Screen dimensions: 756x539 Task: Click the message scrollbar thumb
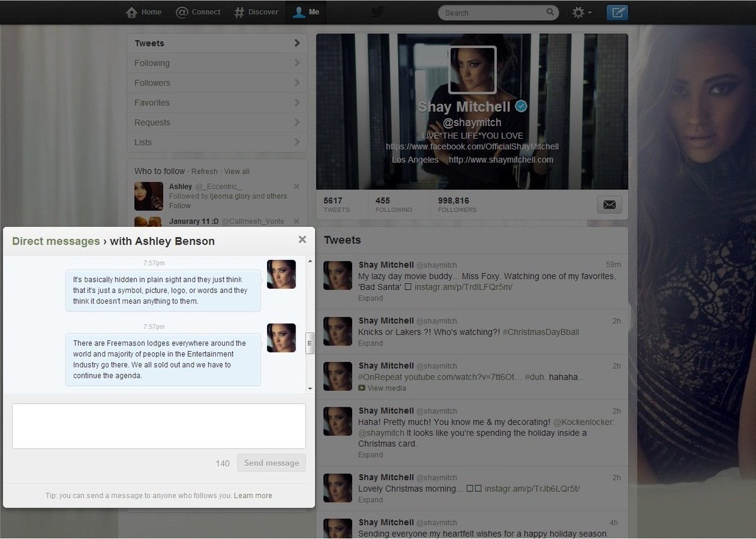point(310,343)
